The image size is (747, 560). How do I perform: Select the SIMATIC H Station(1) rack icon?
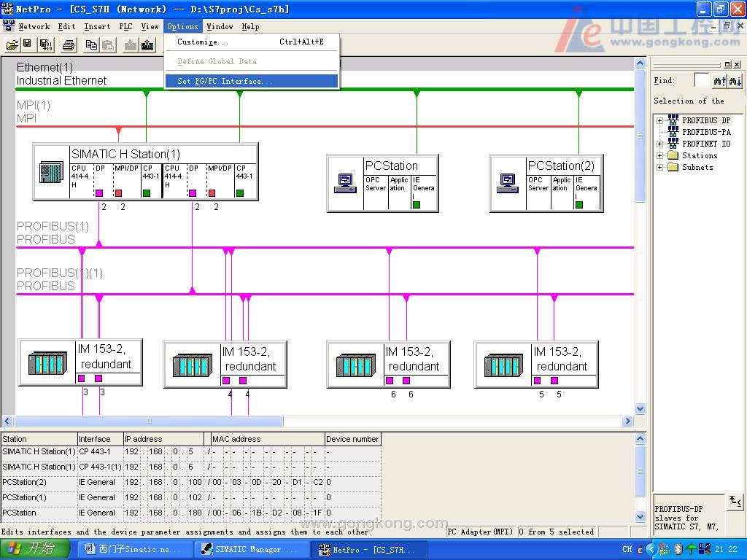(x=51, y=172)
